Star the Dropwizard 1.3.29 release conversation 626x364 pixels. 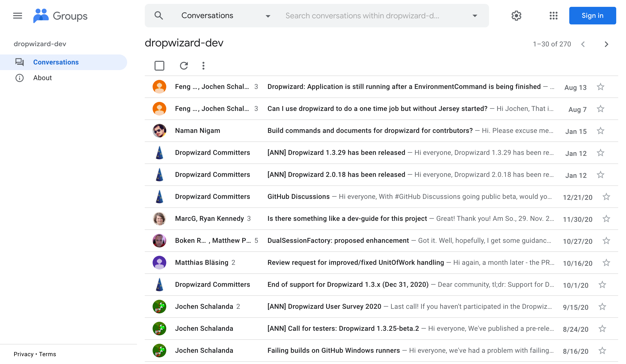click(600, 153)
